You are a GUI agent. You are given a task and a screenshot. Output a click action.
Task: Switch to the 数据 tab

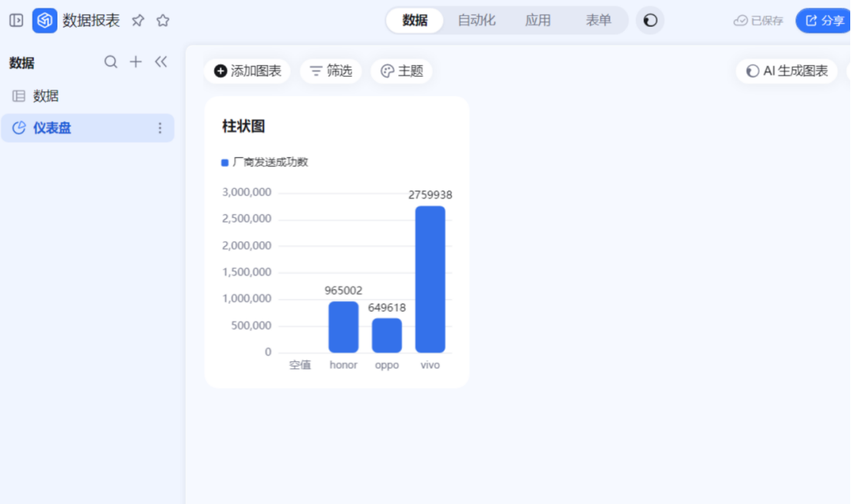tap(415, 21)
